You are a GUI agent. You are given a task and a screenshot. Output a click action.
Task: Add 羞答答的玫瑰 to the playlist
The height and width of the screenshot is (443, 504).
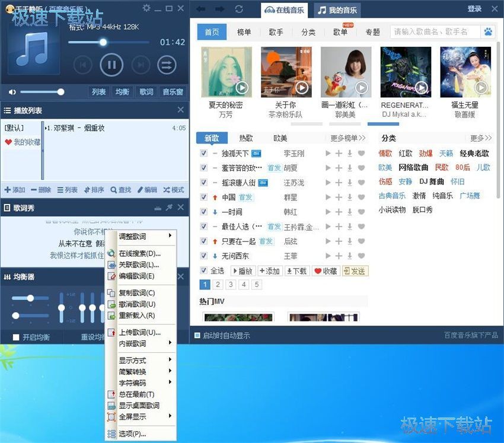pyautogui.click(x=339, y=168)
